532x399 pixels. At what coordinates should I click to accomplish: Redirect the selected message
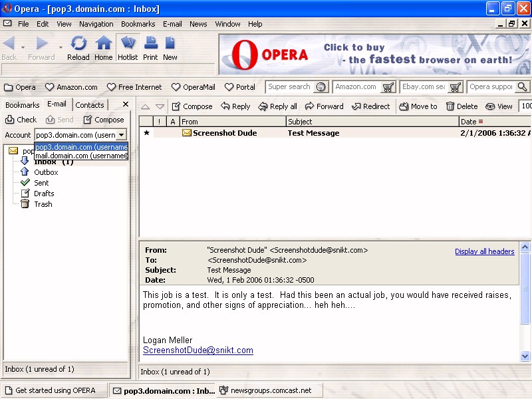pos(371,106)
